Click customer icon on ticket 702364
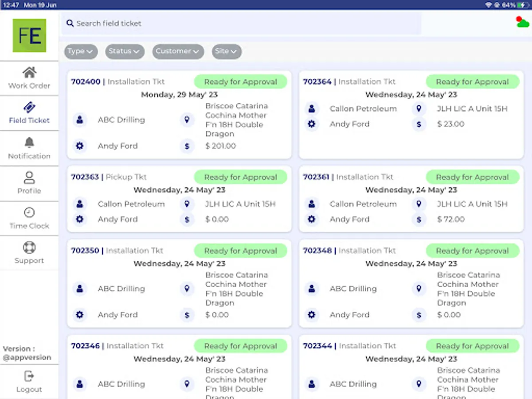This screenshot has width=532, height=399. point(312,109)
